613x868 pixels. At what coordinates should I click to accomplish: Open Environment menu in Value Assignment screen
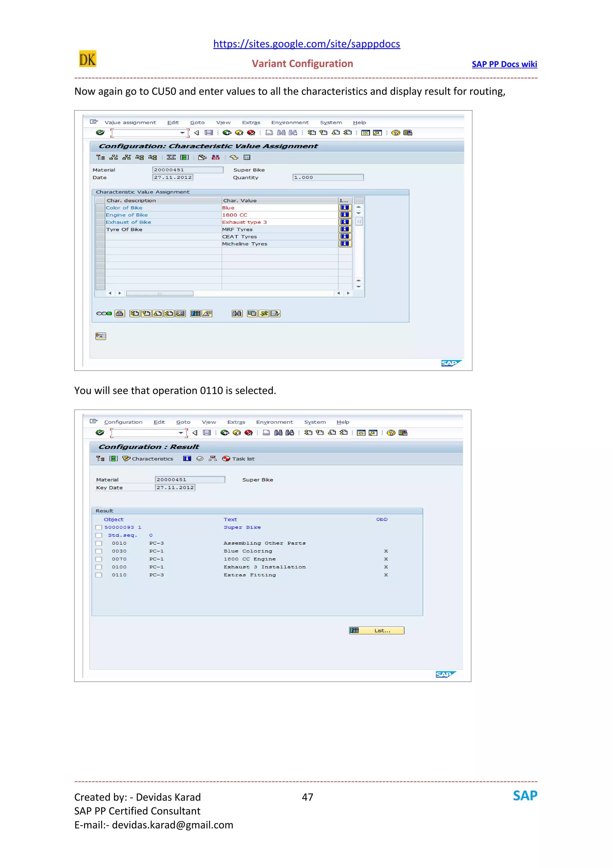coord(290,123)
